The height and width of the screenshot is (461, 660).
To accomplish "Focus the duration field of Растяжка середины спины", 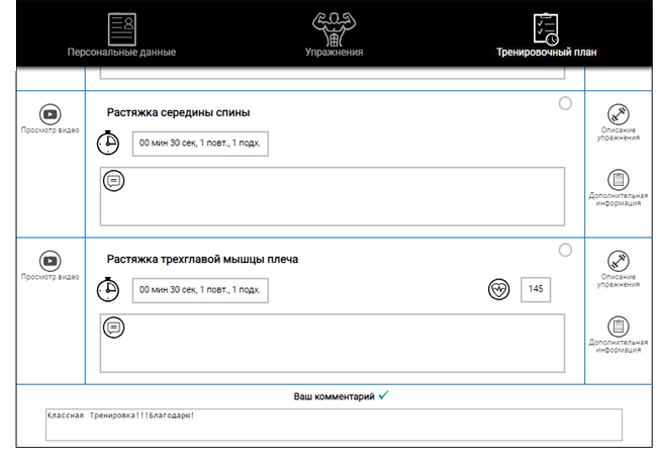I will (200, 144).
